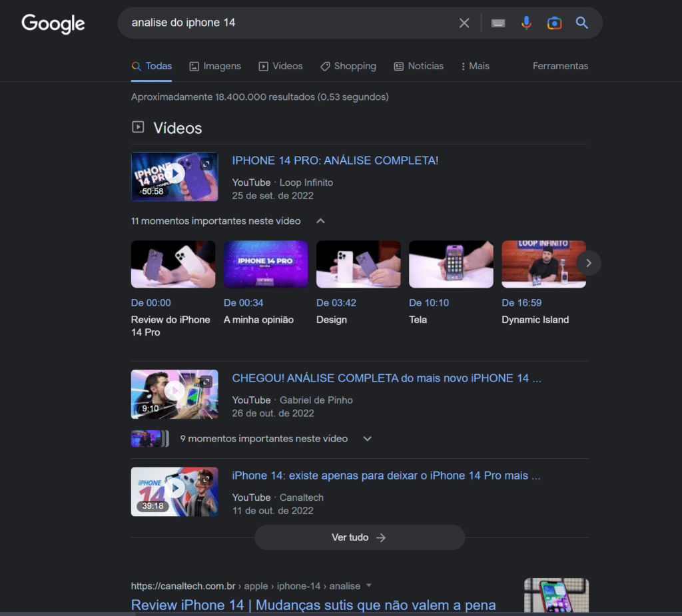
Task: Open link 'iPhone 14: existe apenas para deixar...'
Action: 386,475
